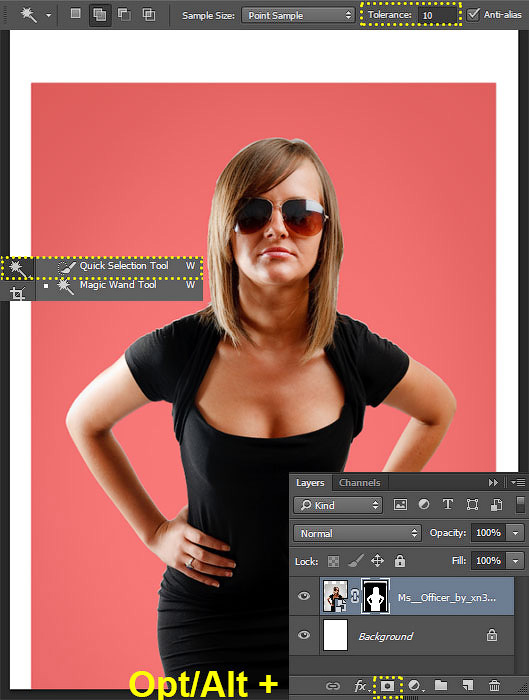
Task: Open the Kind filter dropdown
Action: (338, 505)
